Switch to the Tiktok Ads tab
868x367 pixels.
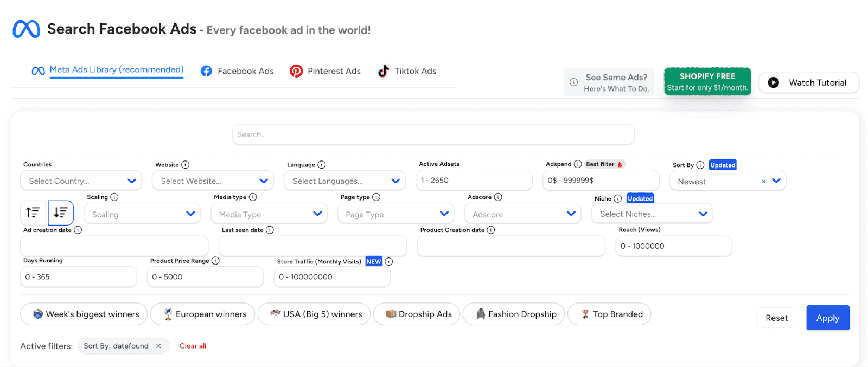[x=407, y=71]
